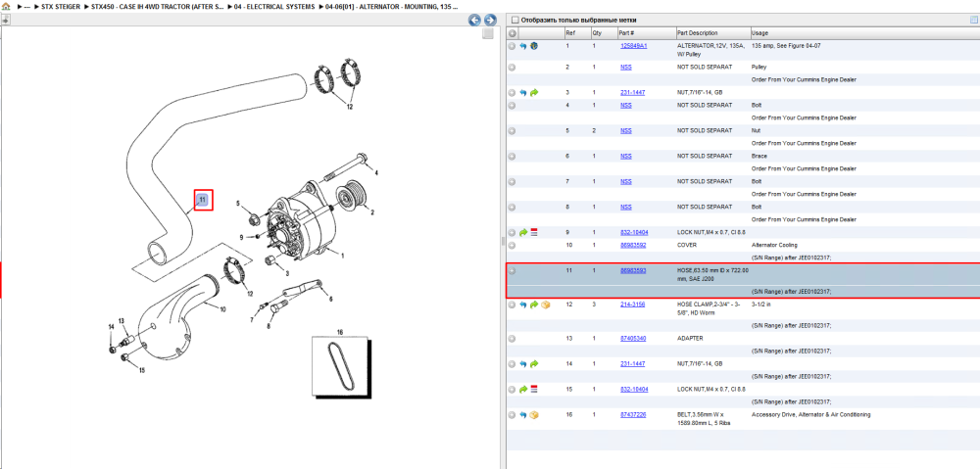Viewport: 980px width, 469px height.
Task: Select 'Alternator Cooling' usage text
Action: coord(774,246)
